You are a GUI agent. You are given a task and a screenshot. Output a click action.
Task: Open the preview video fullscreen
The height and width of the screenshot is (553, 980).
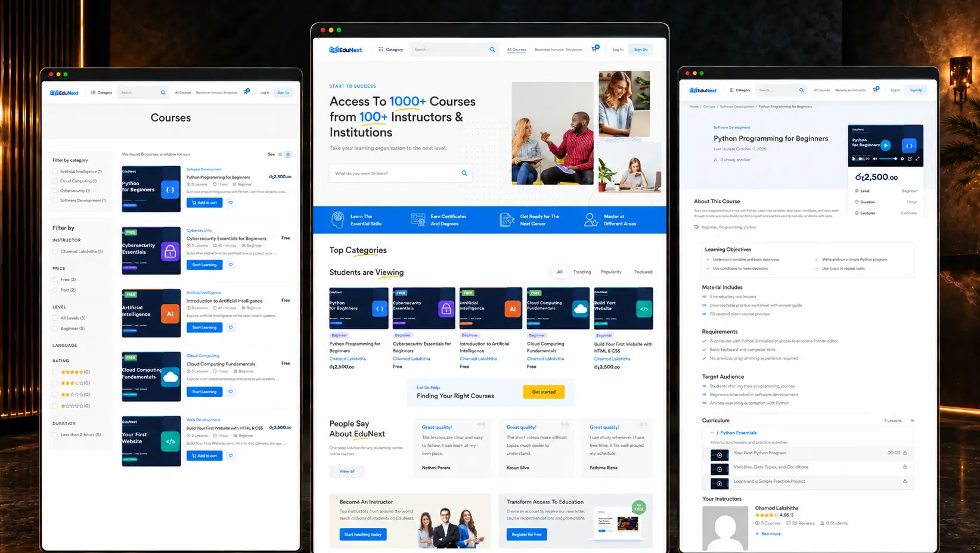[x=917, y=159]
